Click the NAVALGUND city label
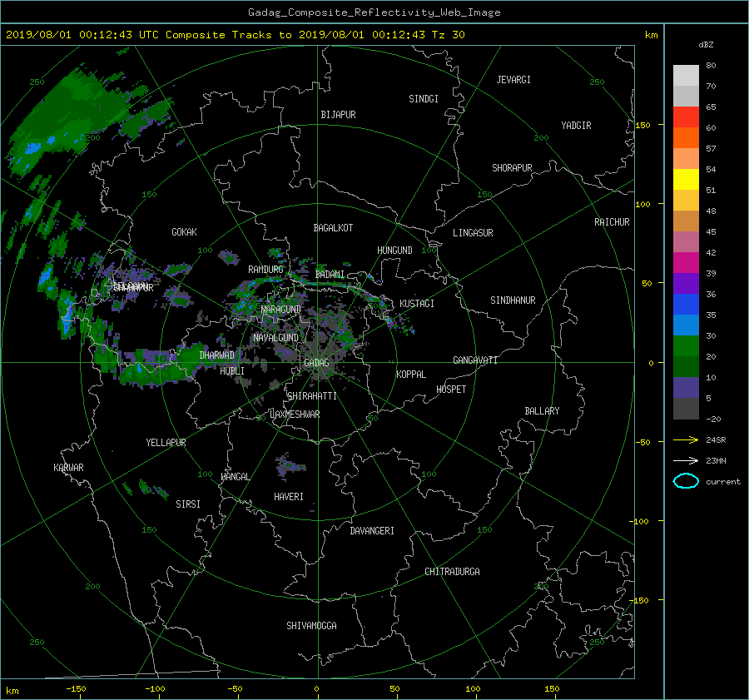 (275, 338)
